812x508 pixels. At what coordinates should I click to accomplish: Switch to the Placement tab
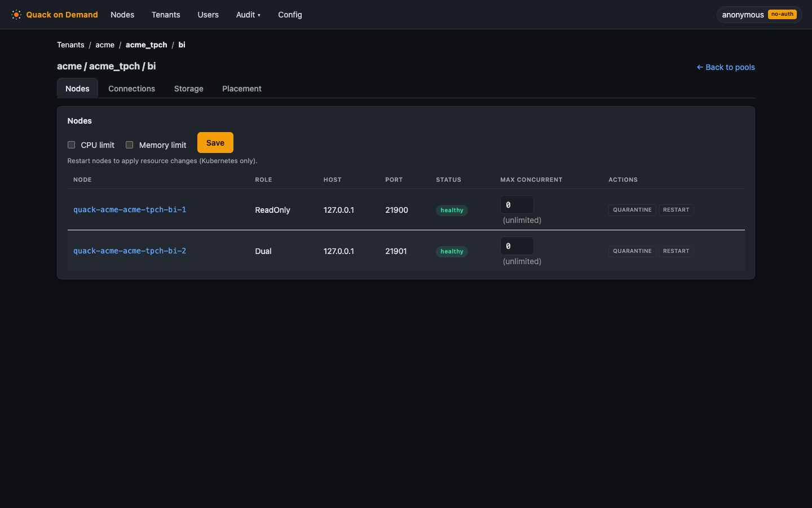pos(242,89)
